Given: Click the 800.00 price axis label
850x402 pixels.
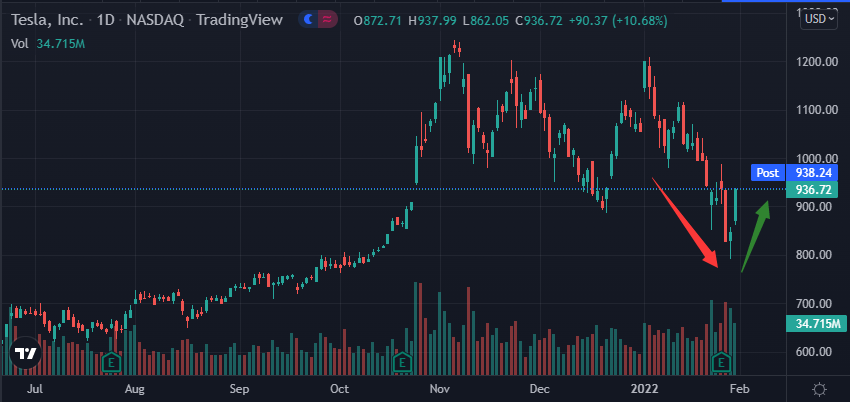Looking at the screenshot, I should [815, 255].
